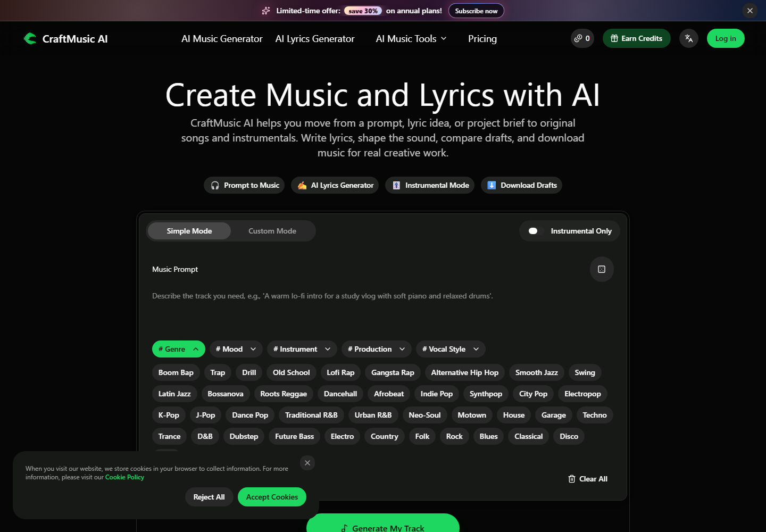Choose the Dance Pop genre tag

point(250,415)
